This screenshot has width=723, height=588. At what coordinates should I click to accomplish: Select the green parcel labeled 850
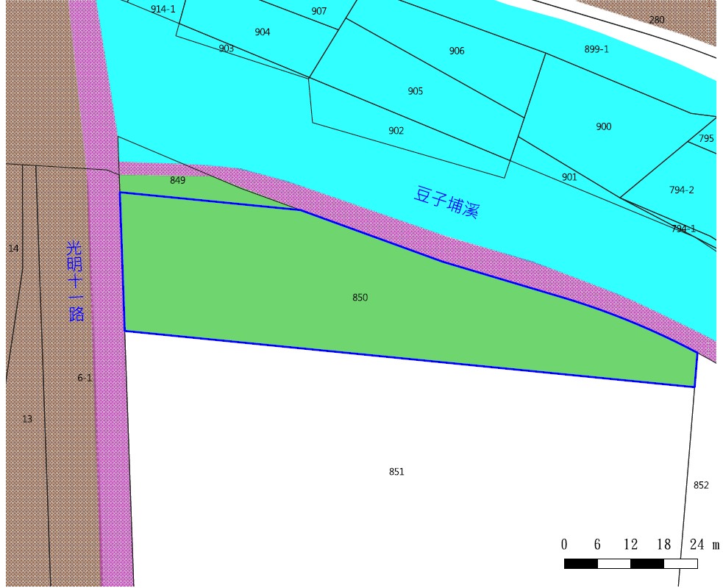[x=360, y=297]
